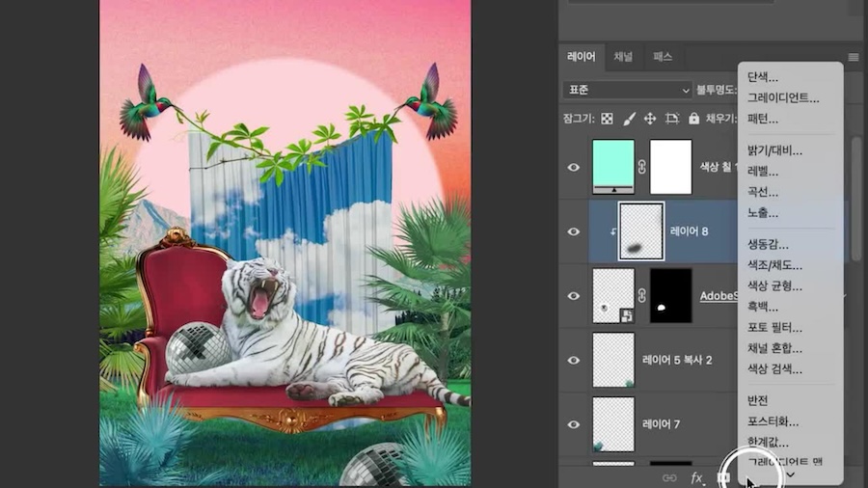Click the lock position move icon
The image size is (868, 488).
click(650, 119)
